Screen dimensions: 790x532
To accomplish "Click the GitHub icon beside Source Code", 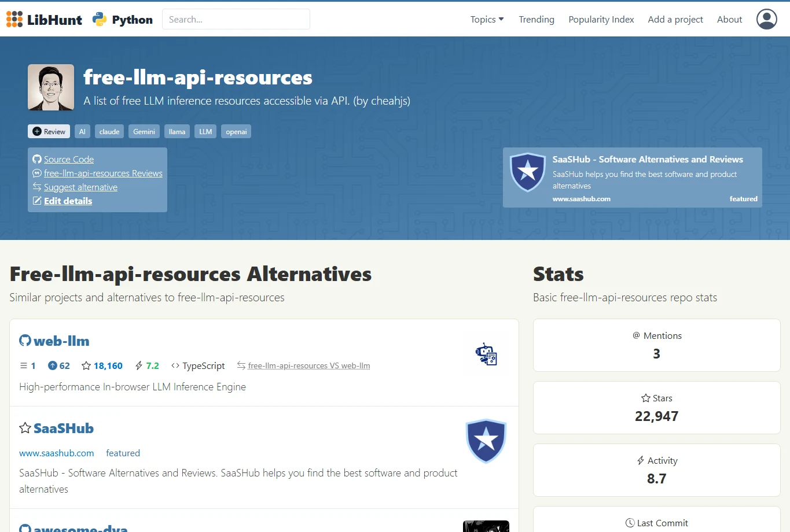I will 37,159.
